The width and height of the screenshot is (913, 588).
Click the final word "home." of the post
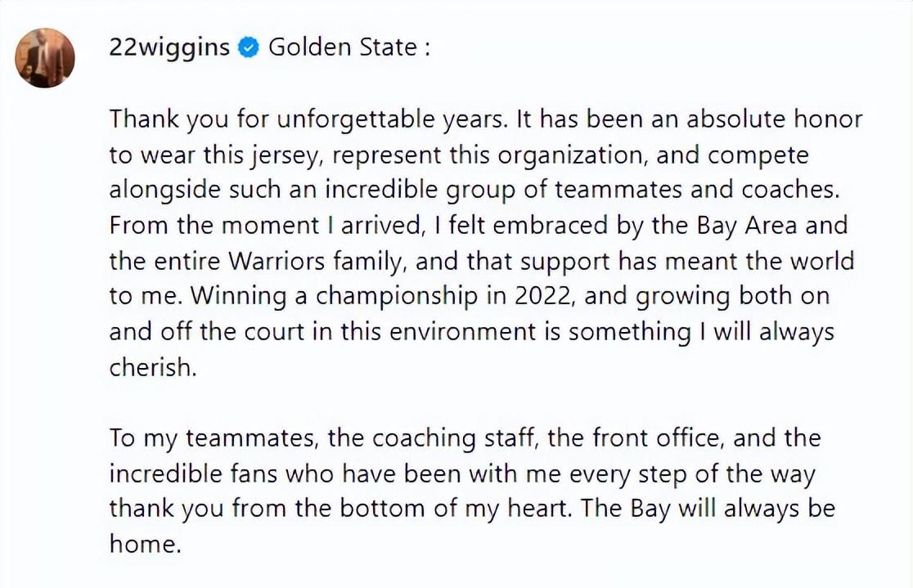pos(144,544)
